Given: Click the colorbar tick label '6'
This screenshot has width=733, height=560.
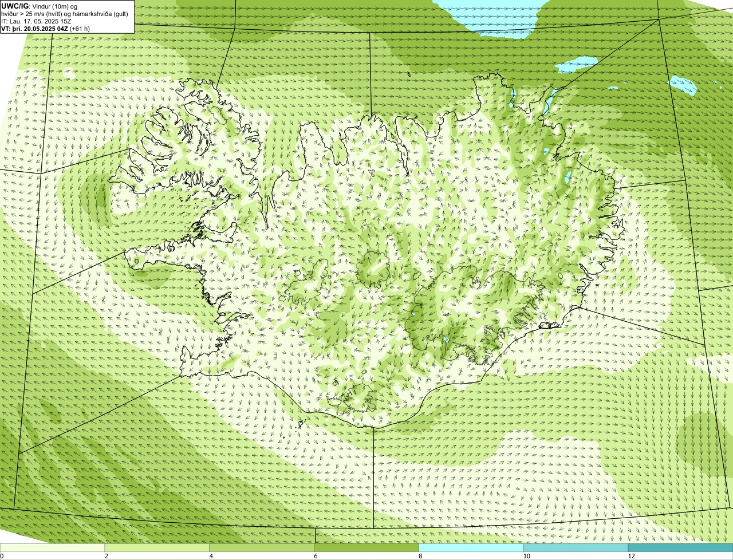Looking at the screenshot, I should tap(316, 556).
